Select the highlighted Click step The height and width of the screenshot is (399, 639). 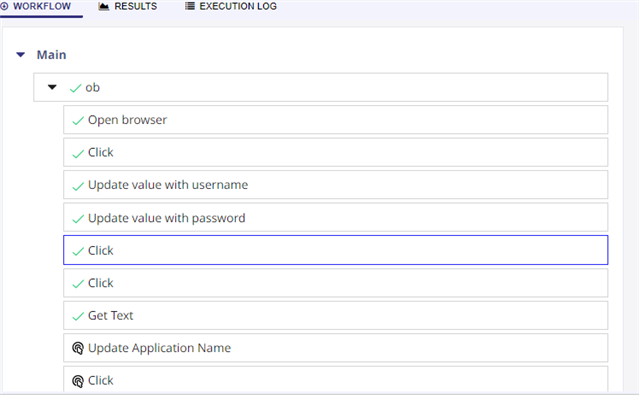click(x=335, y=250)
